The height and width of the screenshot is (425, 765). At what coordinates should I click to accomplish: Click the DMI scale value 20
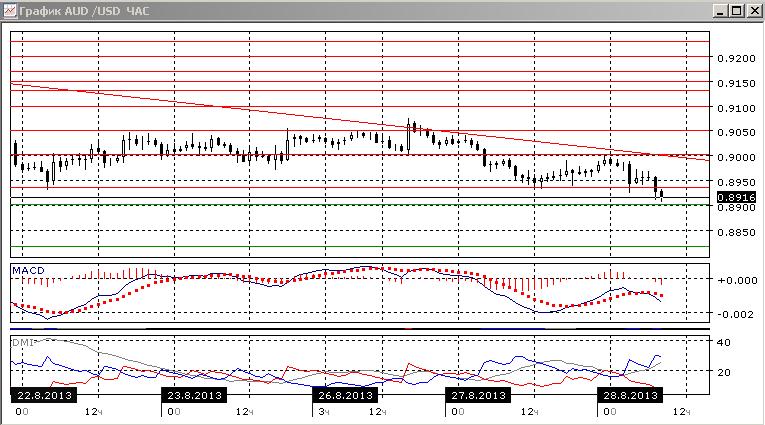pos(724,372)
